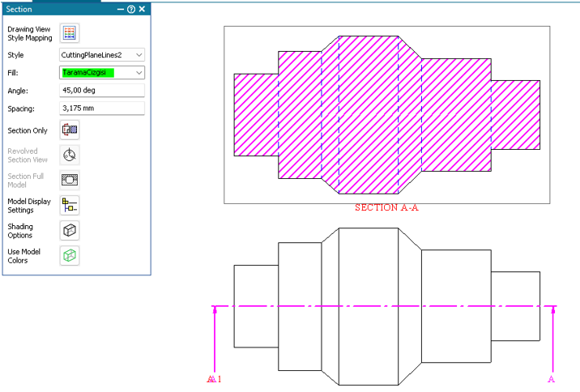Select the highlighted TaramaCizgisi fill field
580x392 pixels.
point(88,73)
